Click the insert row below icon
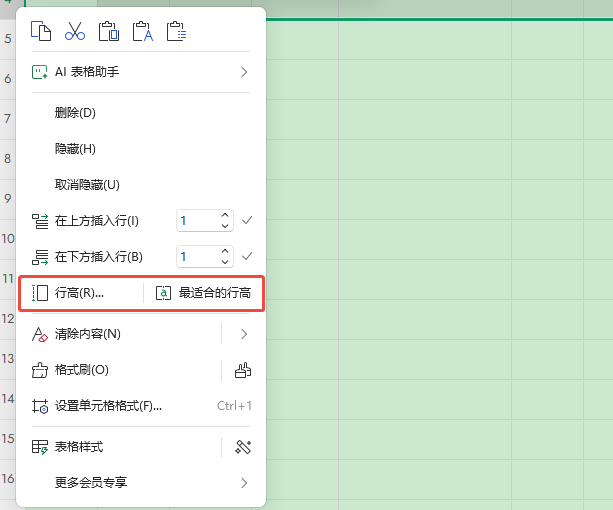613x510 pixels. pos(40,257)
